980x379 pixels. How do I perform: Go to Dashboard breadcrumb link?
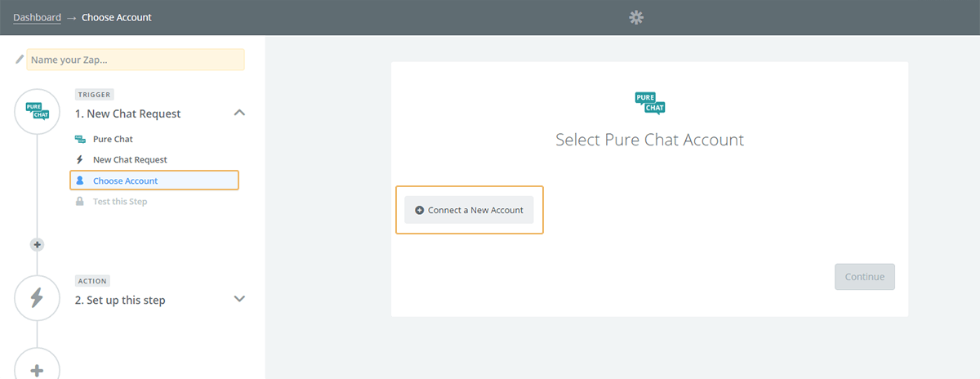37,17
